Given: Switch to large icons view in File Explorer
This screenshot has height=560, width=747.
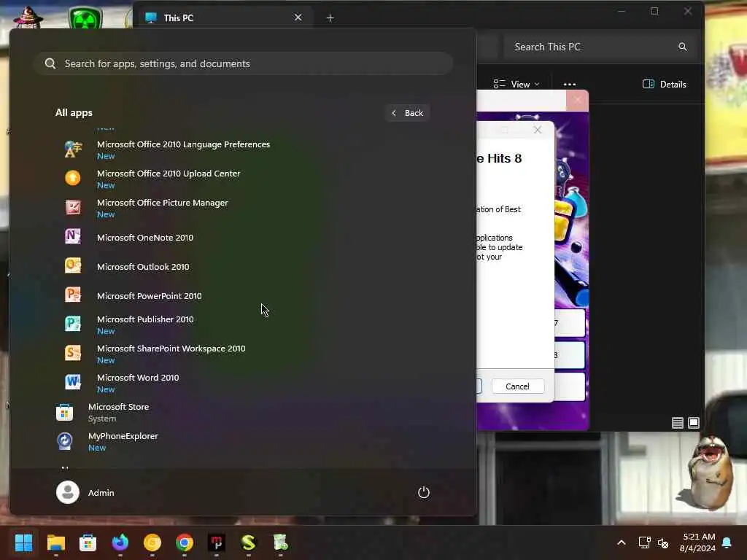Looking at the screenshot, I should (694, 423).
